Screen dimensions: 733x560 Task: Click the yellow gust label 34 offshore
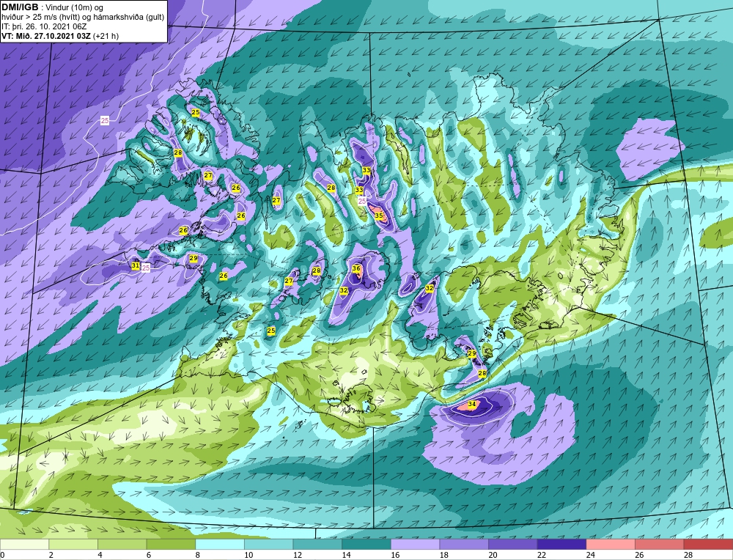472,404
